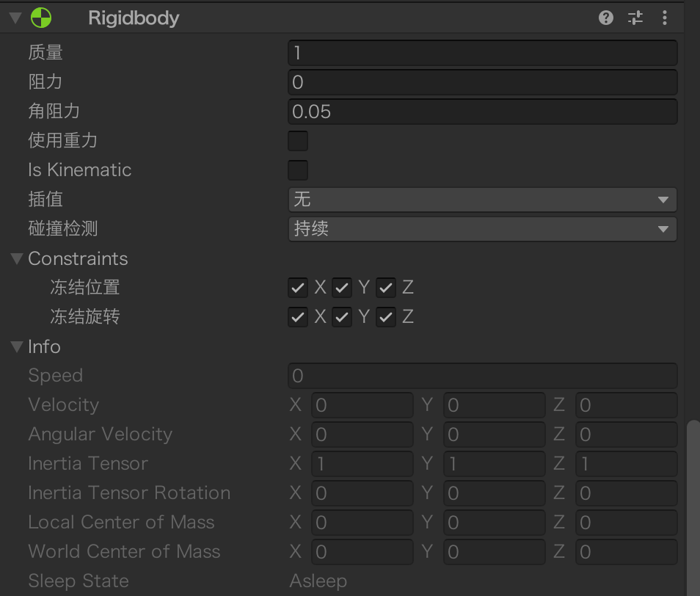This screenshot has width=700, height=596.
Task: Enable the 使用重力 checkbox
Action: 298,140
